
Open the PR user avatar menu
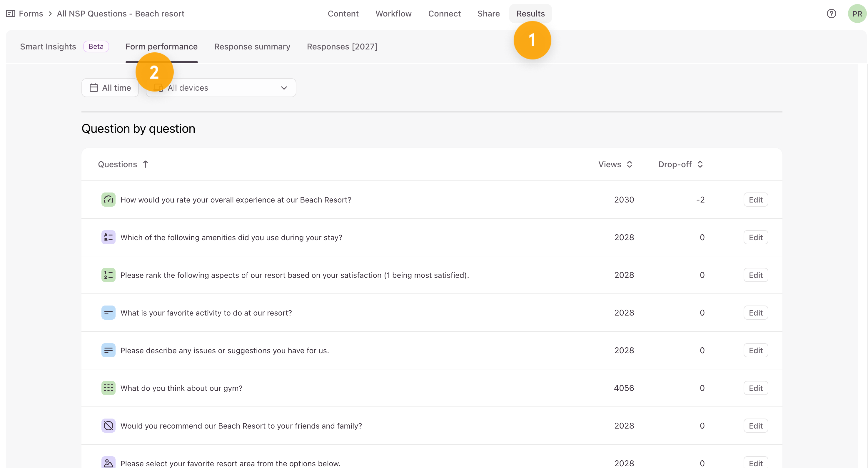pos(857,14)
